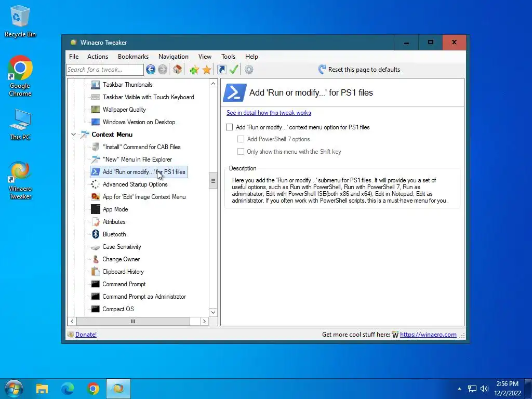Image resolution: width=532 pixels, height=399 pixels.
Task: Open File Explorer from the taskbar
Action: tap(42, 389)
